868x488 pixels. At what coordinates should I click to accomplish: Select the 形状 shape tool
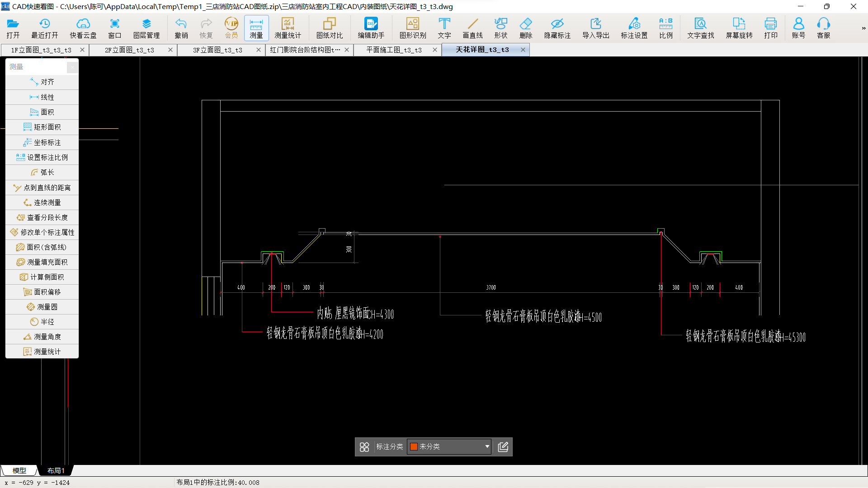501,28
